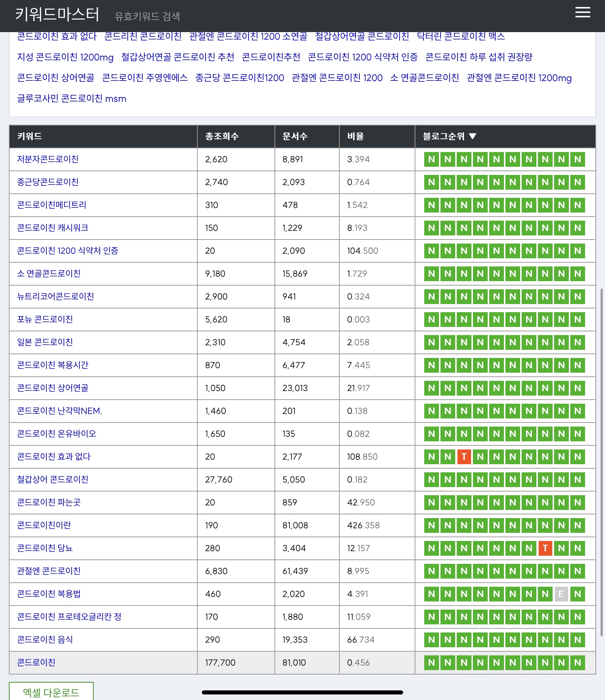Open related keyword 콘드로이친 주영엔에스

[x=145, y=78]
